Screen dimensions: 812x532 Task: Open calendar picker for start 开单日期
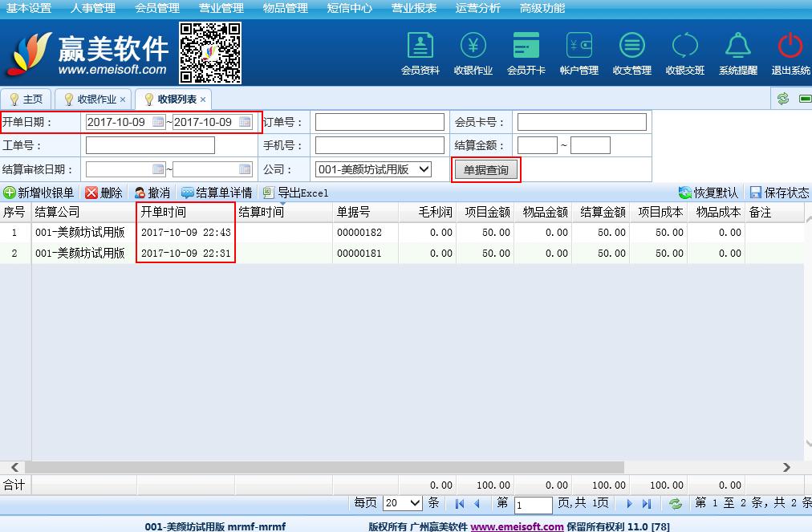158,122
